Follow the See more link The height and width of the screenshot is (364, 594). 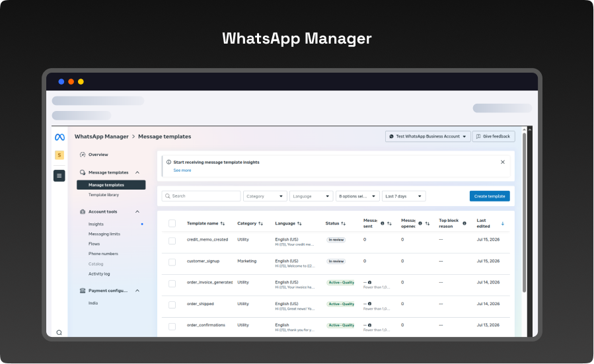182,170
